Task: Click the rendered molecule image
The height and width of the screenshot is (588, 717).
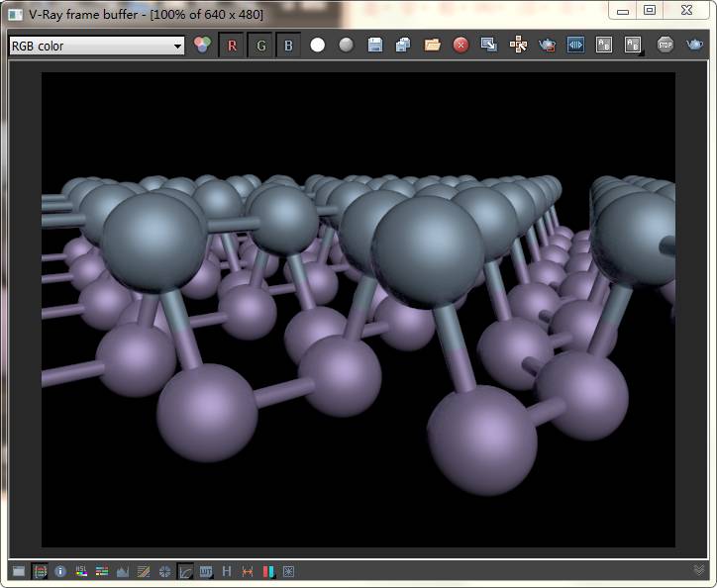Action: pos(358,309)
